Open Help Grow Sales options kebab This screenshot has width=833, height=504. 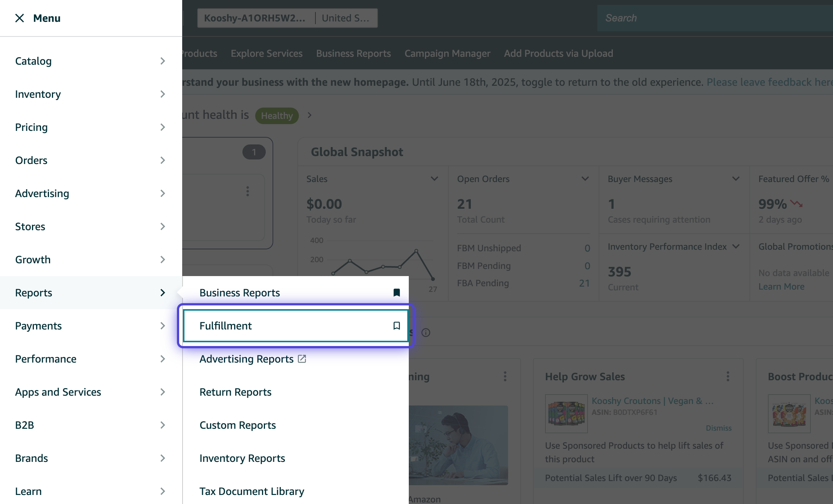pos(728,376)
